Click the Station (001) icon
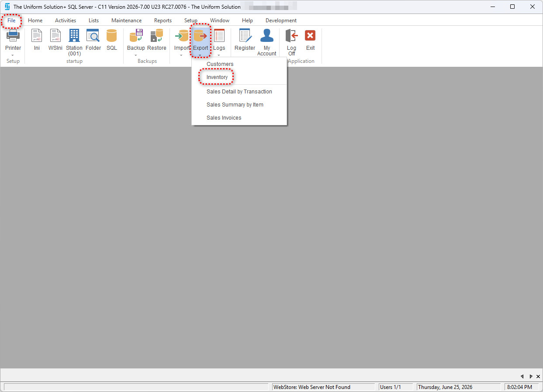543x392 pixels. click(74, 36)
